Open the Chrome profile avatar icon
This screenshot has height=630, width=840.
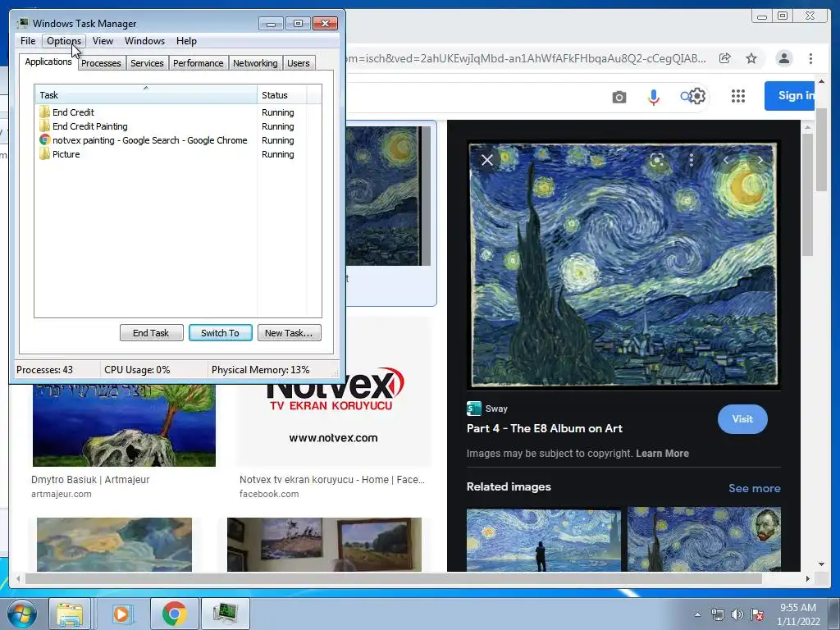[x=783, y=58]
